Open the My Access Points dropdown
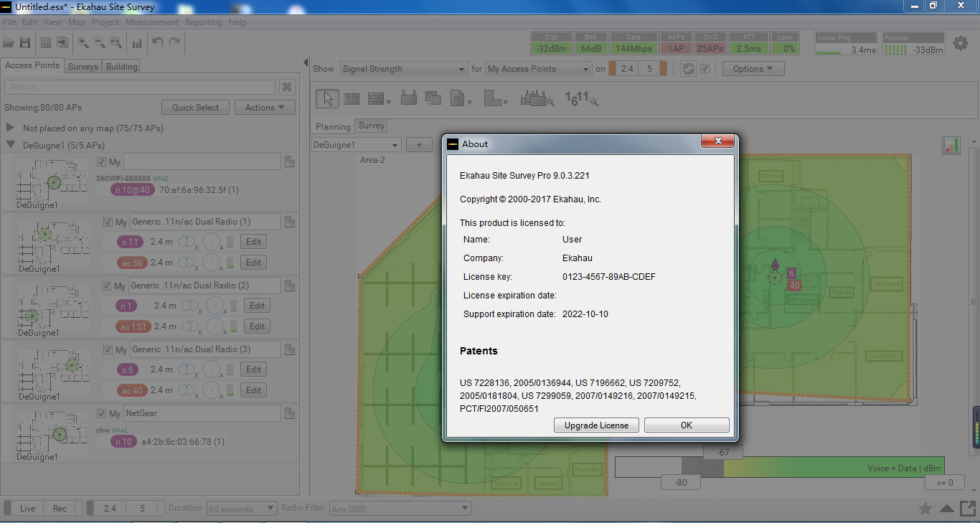 538,69
